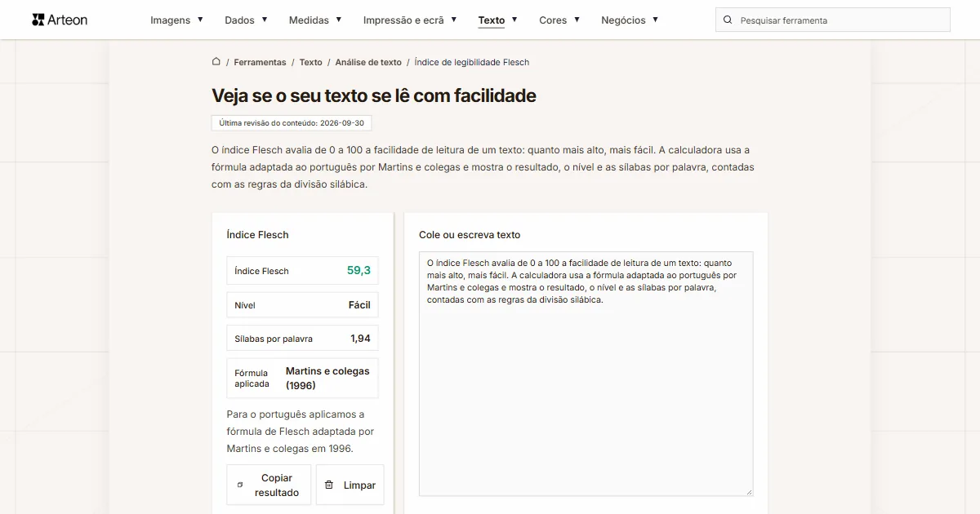Click the Sílabas por palavra label

[x=274, y=339]
